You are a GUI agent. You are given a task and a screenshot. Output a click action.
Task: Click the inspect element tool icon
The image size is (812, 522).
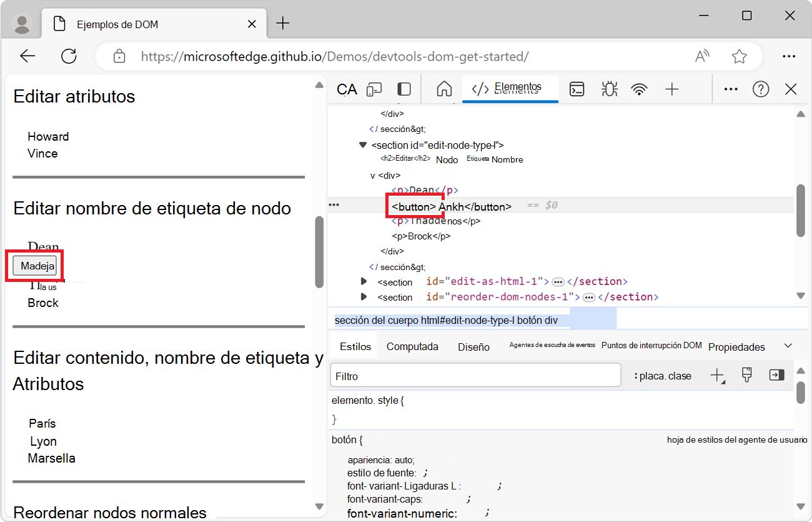(x=346, y=89)
